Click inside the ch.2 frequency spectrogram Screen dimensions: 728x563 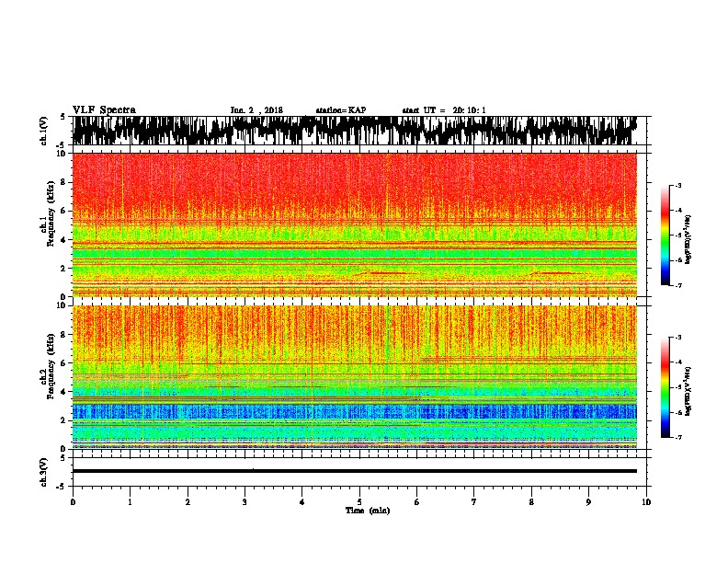(354, 377)
